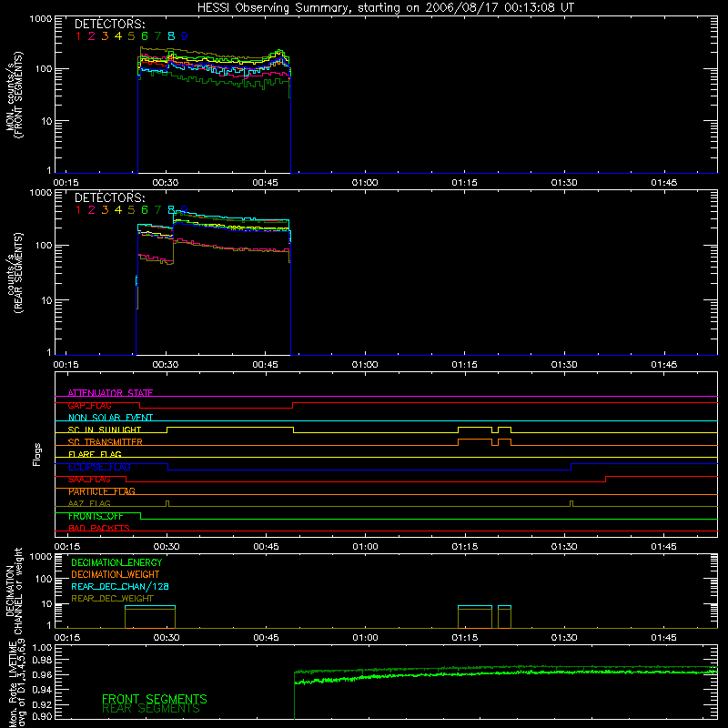Click the FLARE_FLAG label
This screenshot has height=728, width=728.
click(95, 454)
